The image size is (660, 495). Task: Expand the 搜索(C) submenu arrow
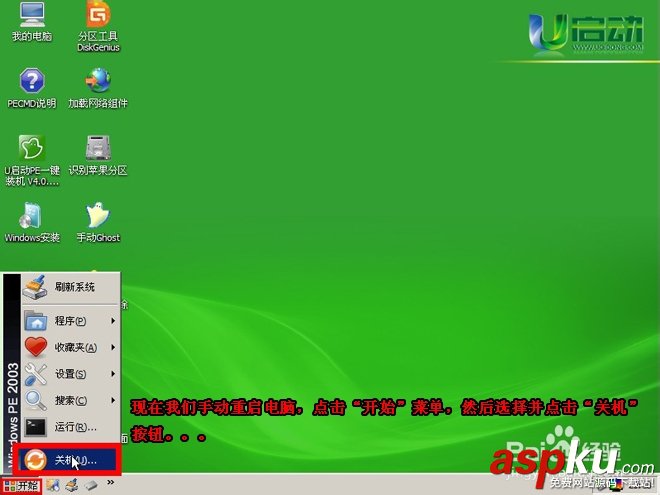coord(113,400)
